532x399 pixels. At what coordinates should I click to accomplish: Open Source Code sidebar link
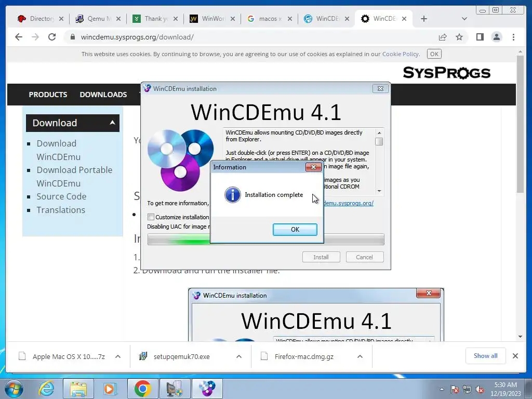61,196
